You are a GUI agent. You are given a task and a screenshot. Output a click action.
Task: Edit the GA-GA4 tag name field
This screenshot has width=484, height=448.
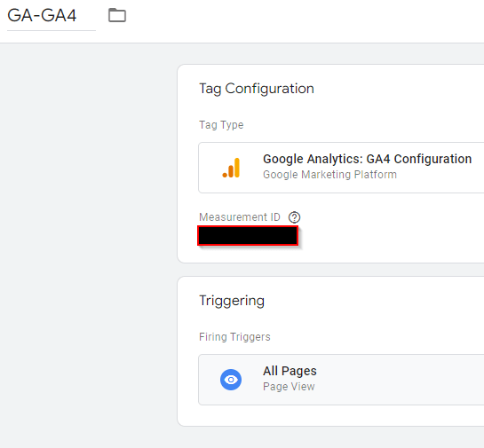[52, 16]
